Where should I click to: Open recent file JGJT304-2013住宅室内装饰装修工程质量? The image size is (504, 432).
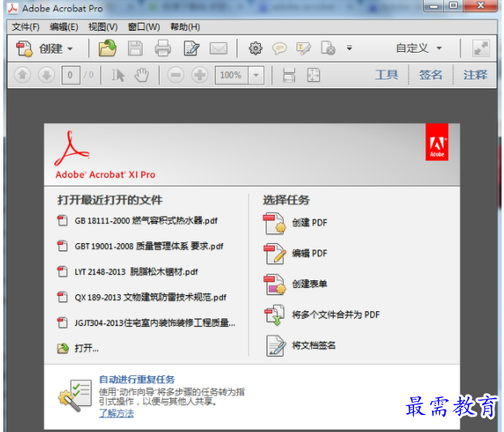tap(155, 323)
